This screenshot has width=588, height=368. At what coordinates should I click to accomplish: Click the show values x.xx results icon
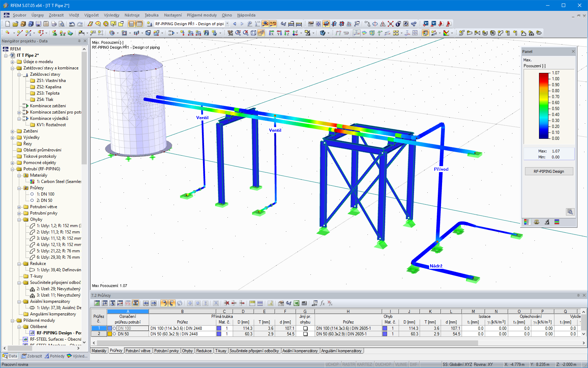tap(273, 24)
